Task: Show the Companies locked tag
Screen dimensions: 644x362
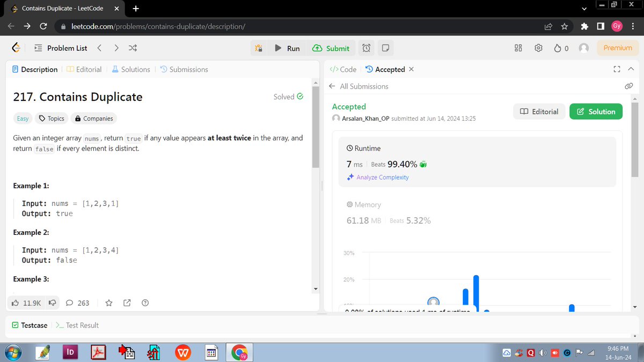Action: tap(94, 119)
